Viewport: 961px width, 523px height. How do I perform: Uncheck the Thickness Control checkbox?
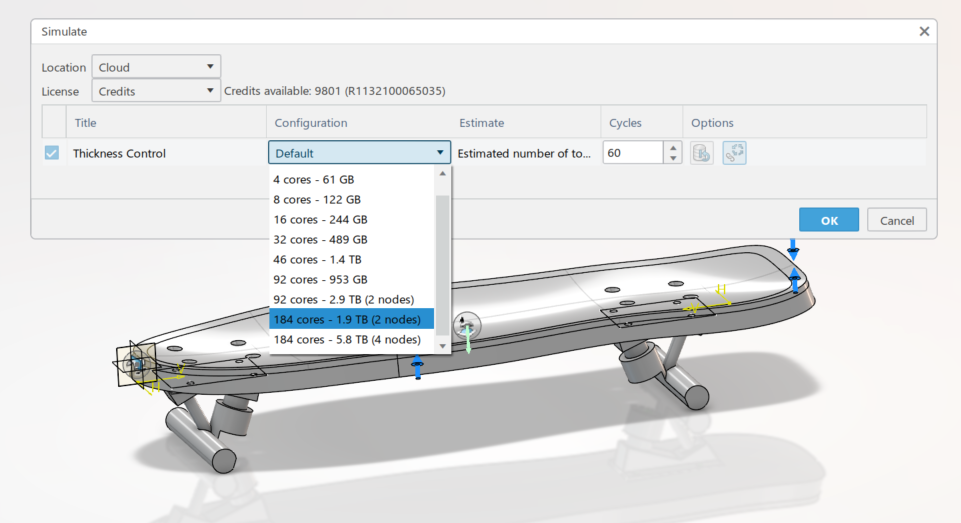click(x=52, y=153)
